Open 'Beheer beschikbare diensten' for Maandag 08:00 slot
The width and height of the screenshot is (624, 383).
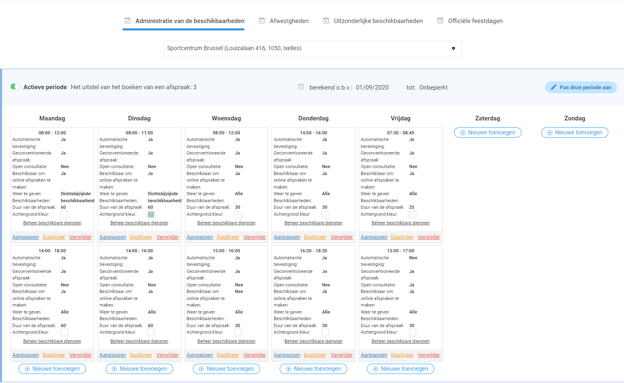click(52, 223)
